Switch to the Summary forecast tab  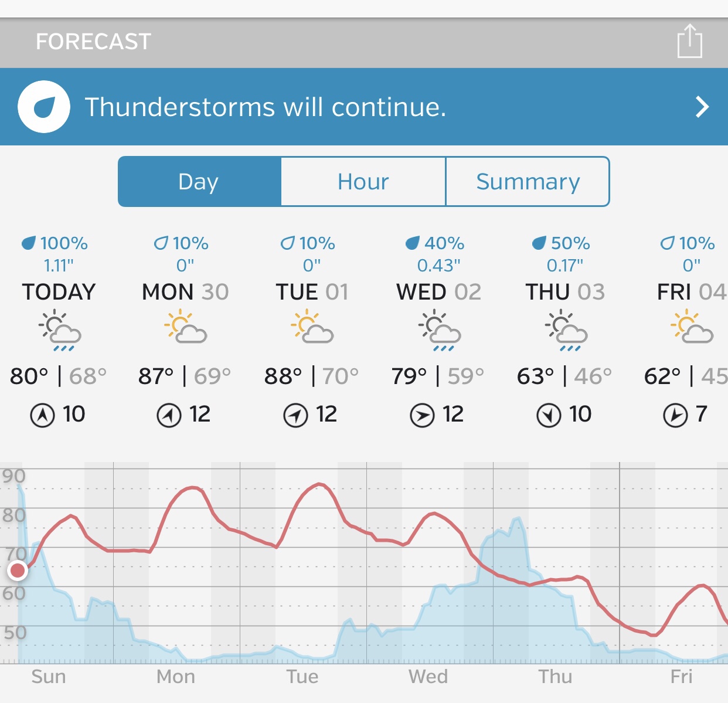[528, 182]
